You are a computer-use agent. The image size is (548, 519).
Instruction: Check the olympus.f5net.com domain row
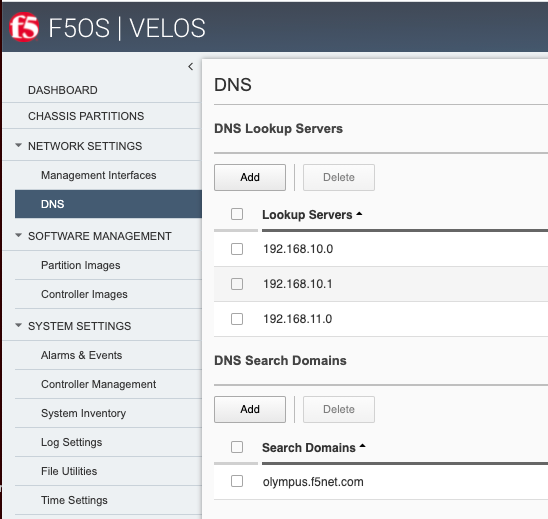tap(237, 481)
